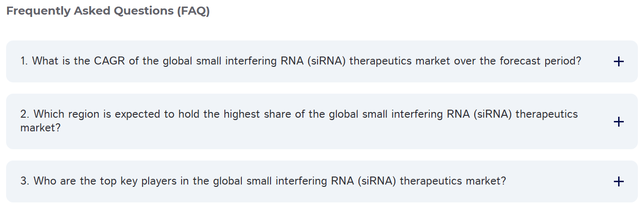Click the plus icon for the highest share region question
This screenshot has width=644, height=209.
pyautogui.click(x=619, y=122)
